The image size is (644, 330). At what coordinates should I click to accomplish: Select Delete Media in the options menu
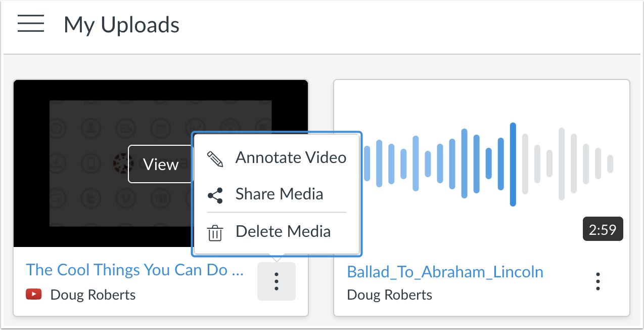pyautogui.click(x=283, y=232)
